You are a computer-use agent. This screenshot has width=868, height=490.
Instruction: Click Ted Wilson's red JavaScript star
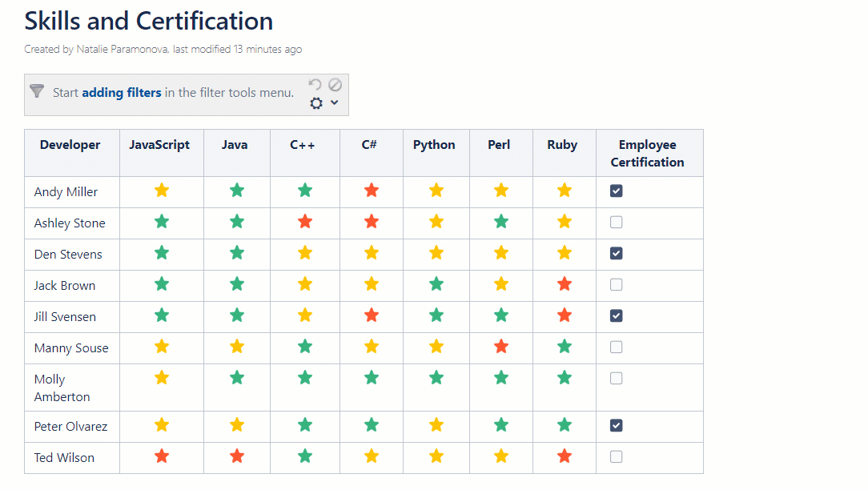tap(162, 456)
